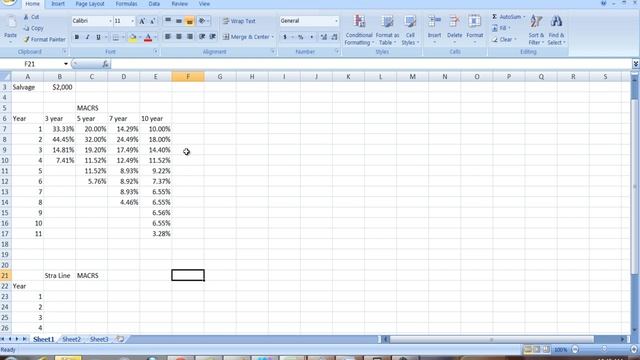
Task: Apply the yellow fill color bucket
Action: [133, 38]
